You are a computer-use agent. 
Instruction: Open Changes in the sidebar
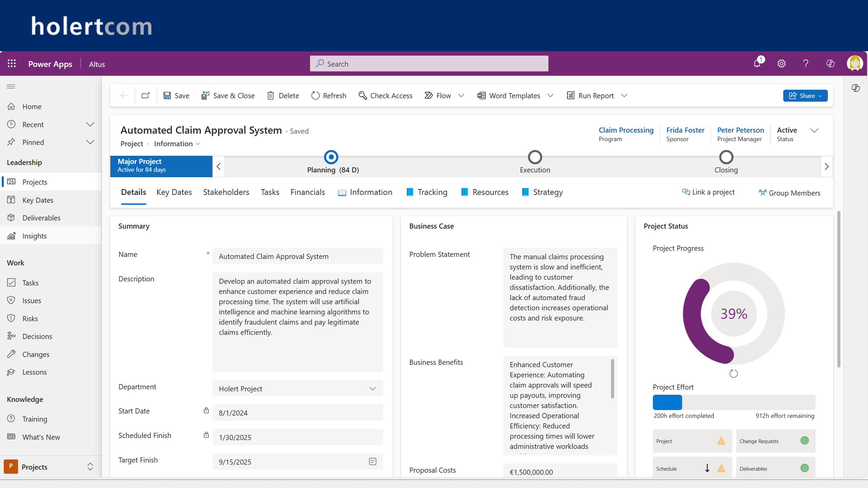click(51, 354)
